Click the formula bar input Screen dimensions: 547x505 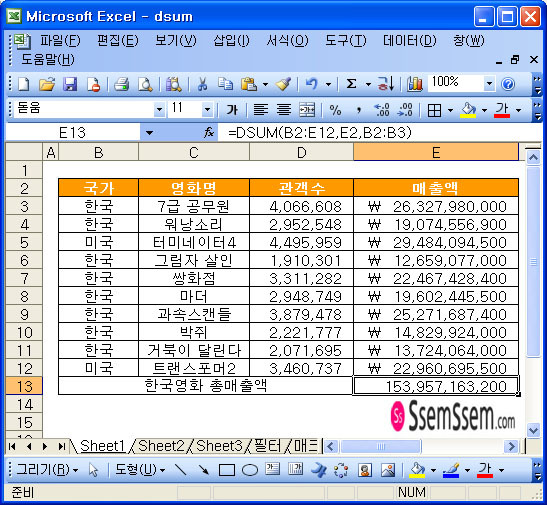coord(380,133)
